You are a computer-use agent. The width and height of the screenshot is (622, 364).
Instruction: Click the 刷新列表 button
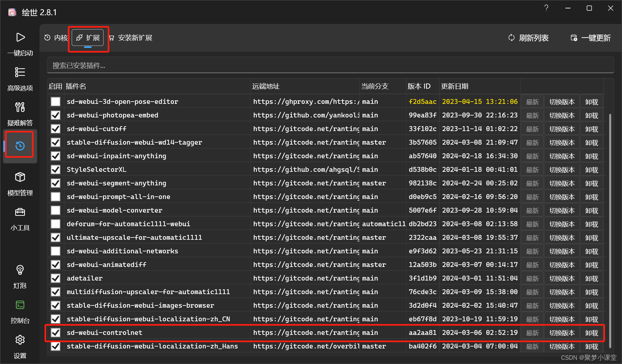tap(528, 38)
